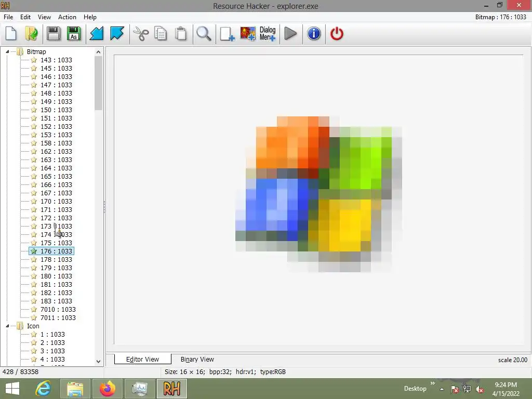Image resolution: width=532 pixels, height=399 pixels.
Task: Open Firefox from the taskbar
Action: (107, 389)
